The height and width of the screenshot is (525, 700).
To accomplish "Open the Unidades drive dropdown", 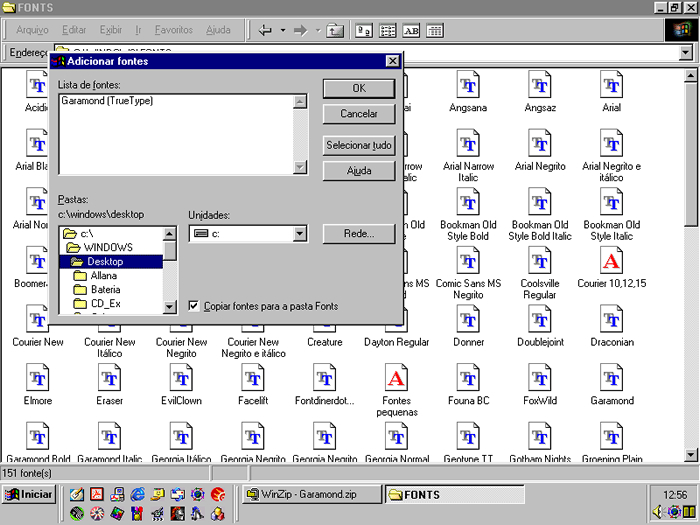I will [300, 233].
